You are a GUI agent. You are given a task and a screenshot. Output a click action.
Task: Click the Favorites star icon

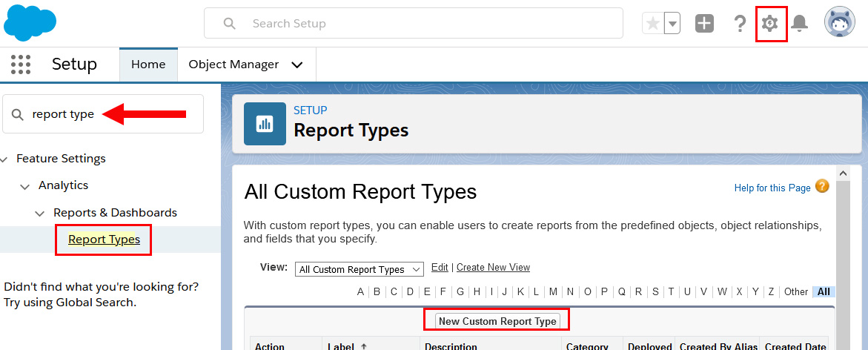pos(652,24)
